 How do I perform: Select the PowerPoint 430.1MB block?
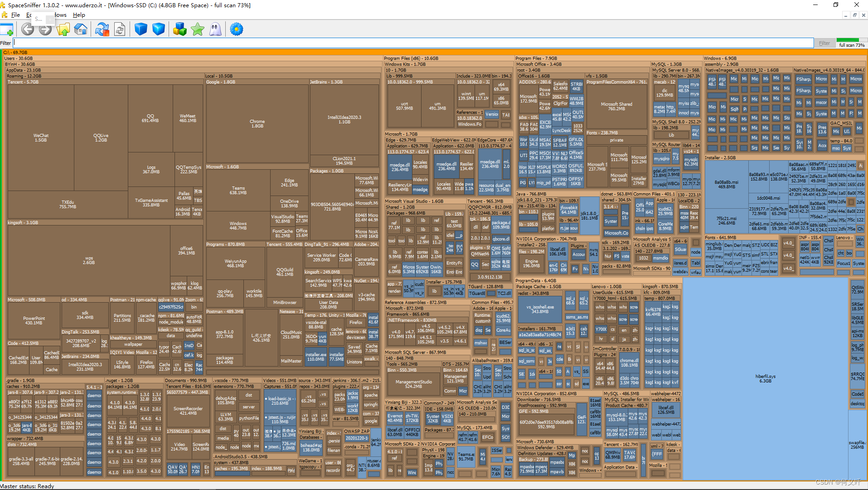pos(34,321)
